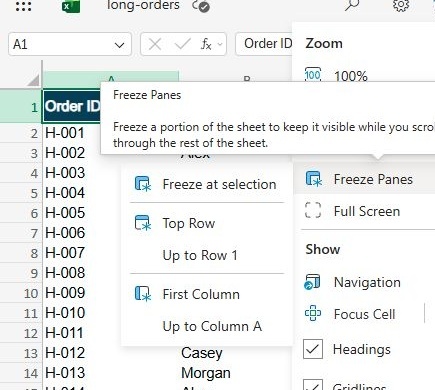This screenshot has height=390, width=435.
Task: Select row 13 header
Action: point(21,353)
